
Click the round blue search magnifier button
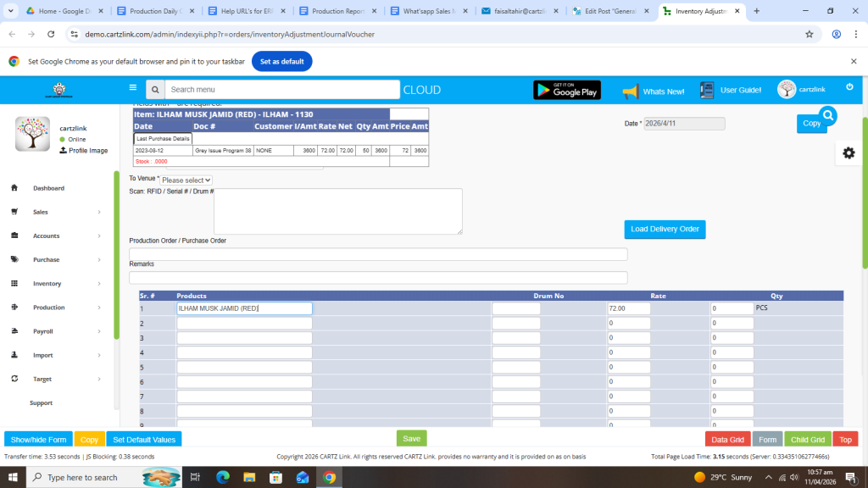click(828, 116)
